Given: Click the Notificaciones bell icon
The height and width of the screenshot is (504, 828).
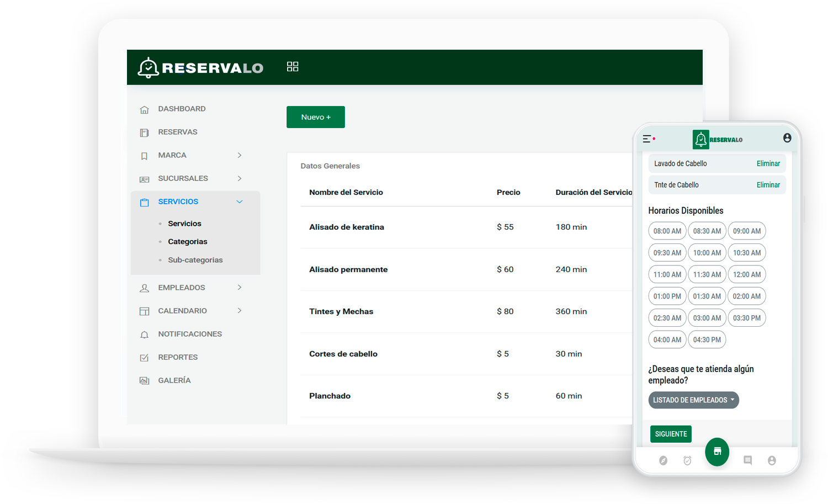Looking at the screenshot, I should 144,334.
